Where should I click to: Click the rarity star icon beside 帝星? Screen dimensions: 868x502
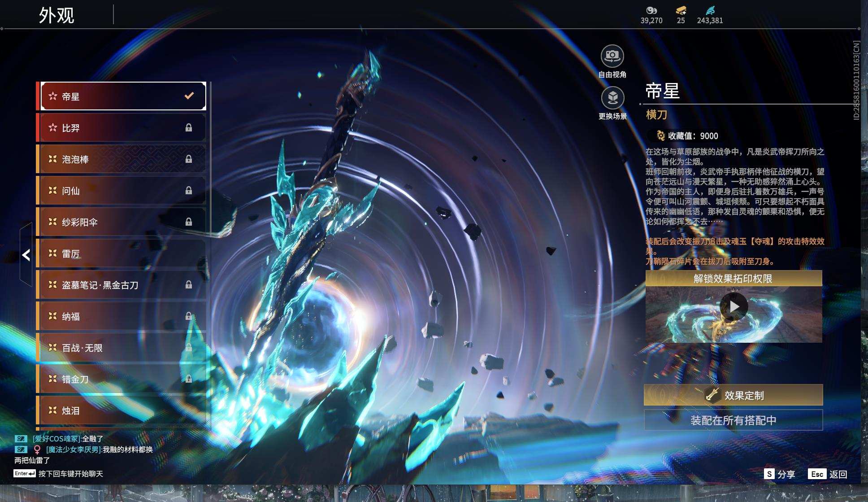tap(53, 96)
